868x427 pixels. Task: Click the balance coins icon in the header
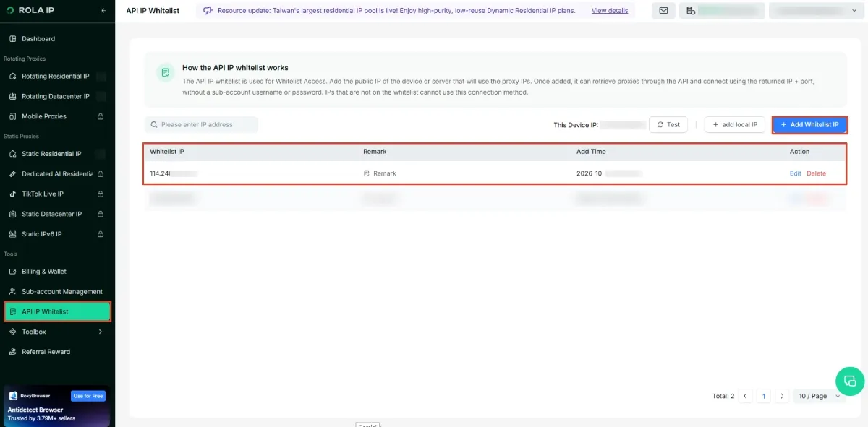pos(691,11)
